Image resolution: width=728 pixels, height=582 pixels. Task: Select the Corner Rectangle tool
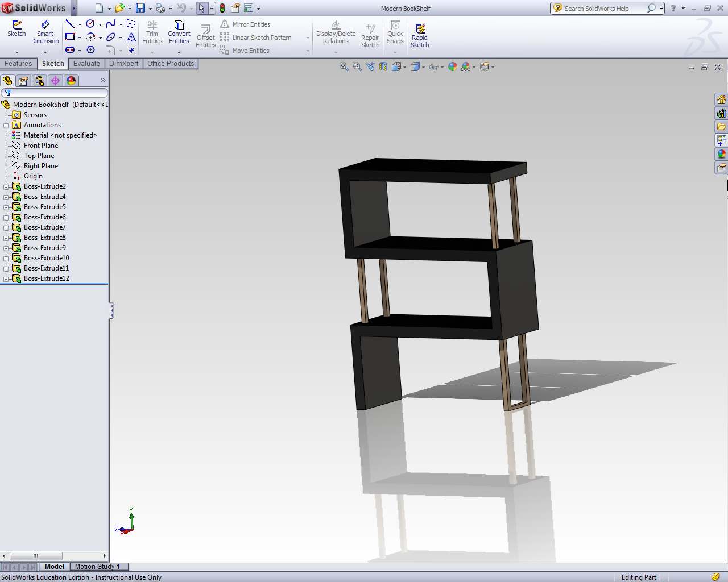(70, 37)
